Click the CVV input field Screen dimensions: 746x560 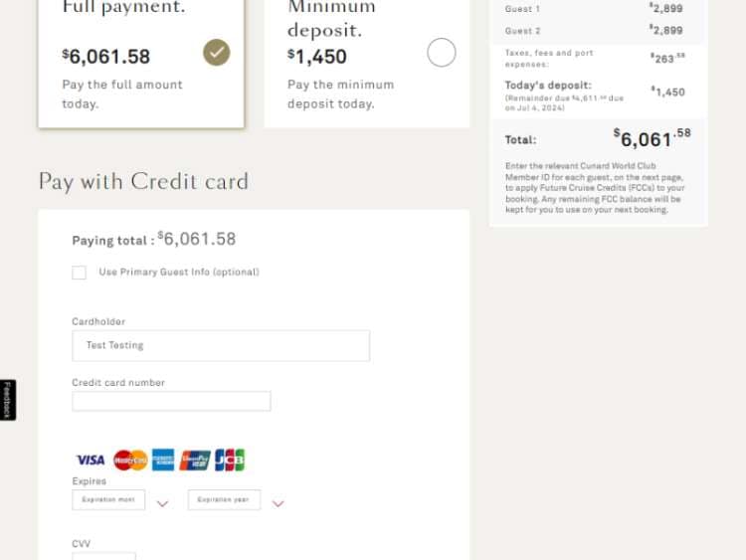tap(103, 556)
